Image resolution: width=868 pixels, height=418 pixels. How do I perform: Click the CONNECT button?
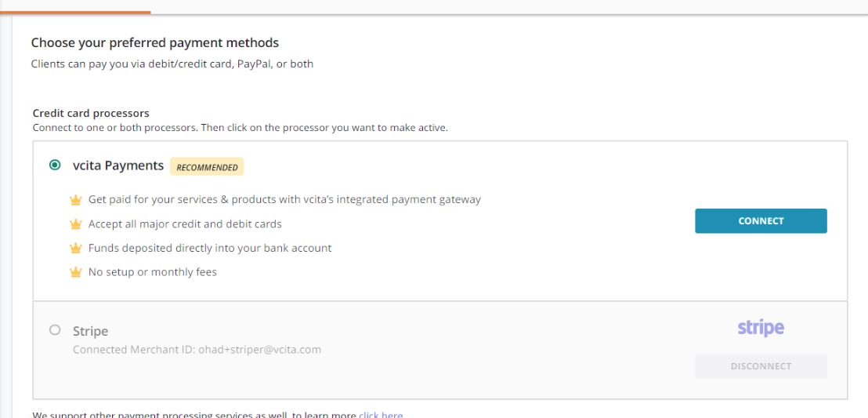click(761, 220)
